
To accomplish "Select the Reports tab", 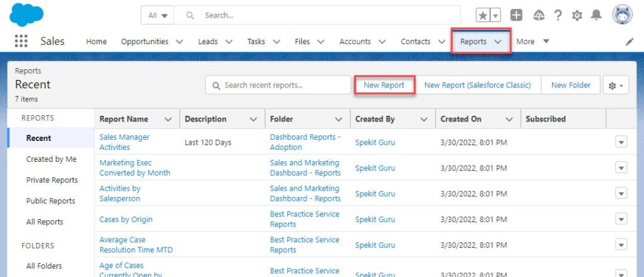I will tap(473, 42).
